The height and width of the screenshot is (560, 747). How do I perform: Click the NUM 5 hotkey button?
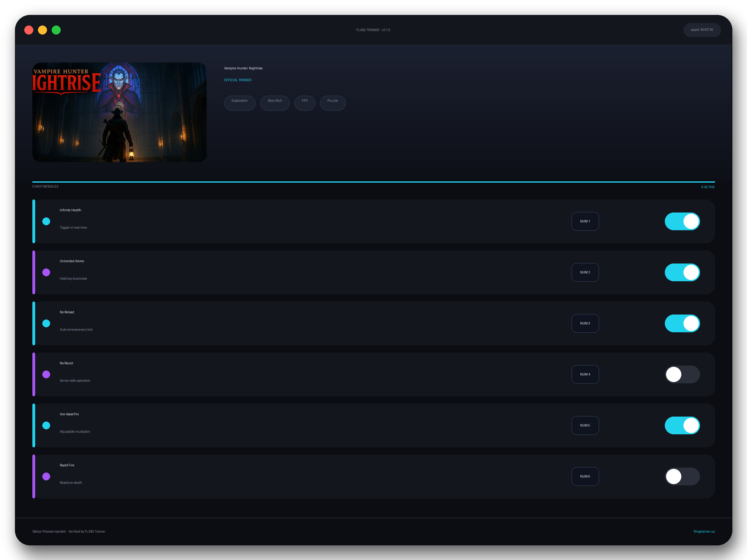coord(585,425)
